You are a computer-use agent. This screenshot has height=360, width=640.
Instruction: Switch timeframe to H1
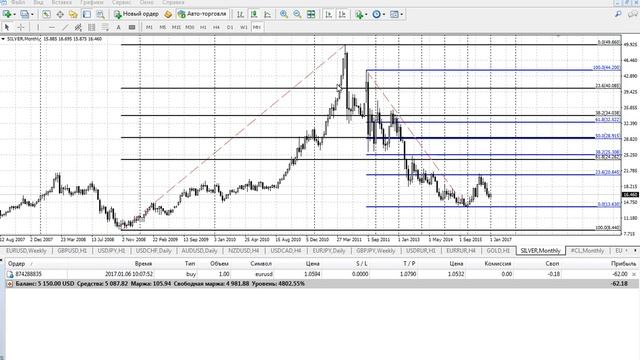pos(203,27)
